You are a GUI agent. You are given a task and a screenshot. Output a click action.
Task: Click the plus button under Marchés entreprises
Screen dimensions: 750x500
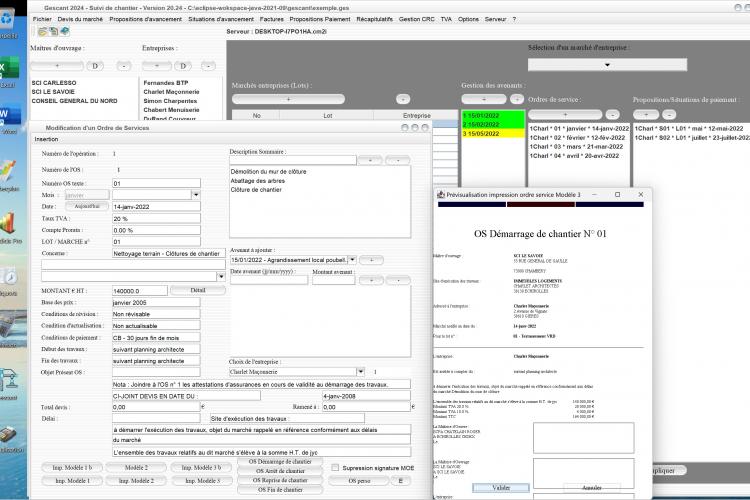coord(288,99)
